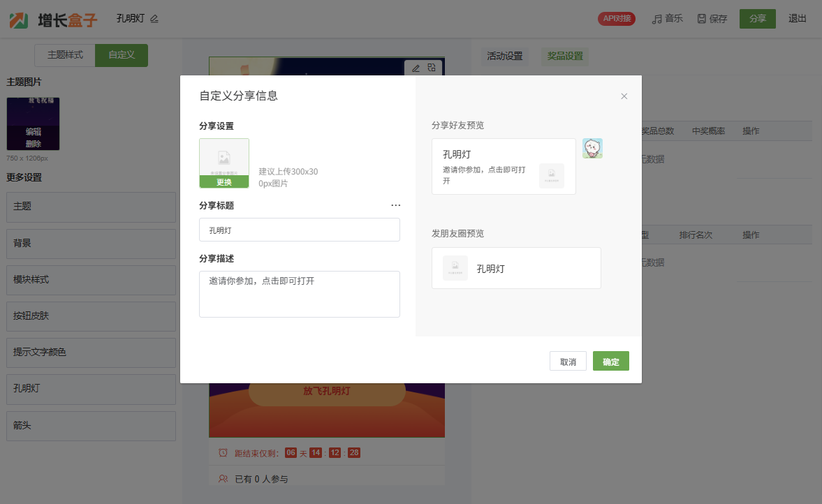Click the avatar image in share preview

(x=592, y=148)
